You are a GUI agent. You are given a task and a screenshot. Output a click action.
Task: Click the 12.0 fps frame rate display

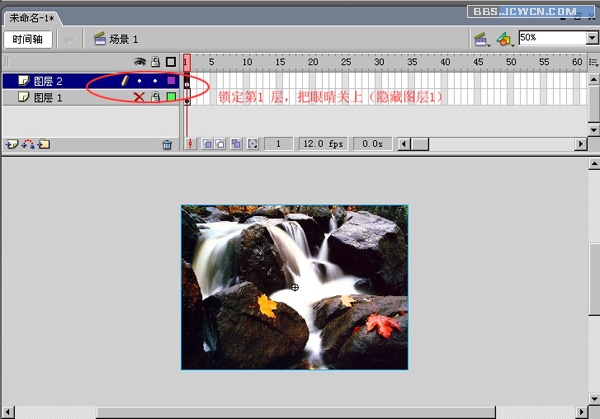(323, 144)
